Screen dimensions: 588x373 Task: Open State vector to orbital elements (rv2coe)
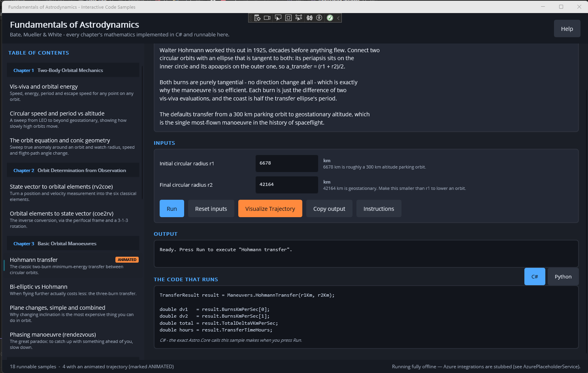point(73,192)
